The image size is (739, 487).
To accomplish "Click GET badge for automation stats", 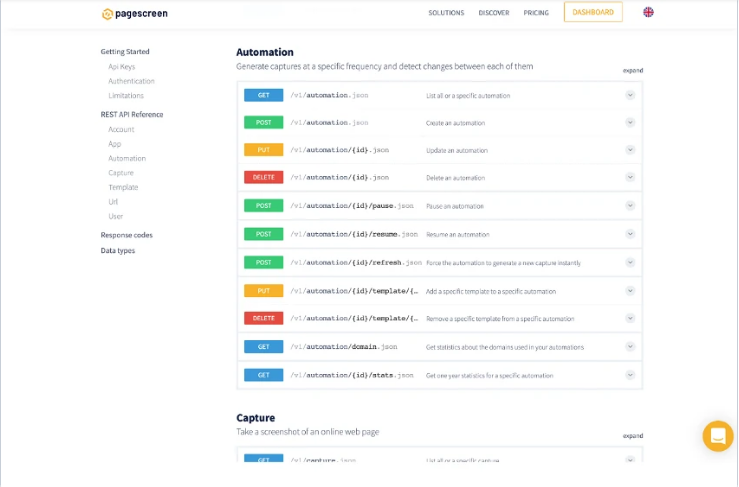I will (x=263, y=375).
